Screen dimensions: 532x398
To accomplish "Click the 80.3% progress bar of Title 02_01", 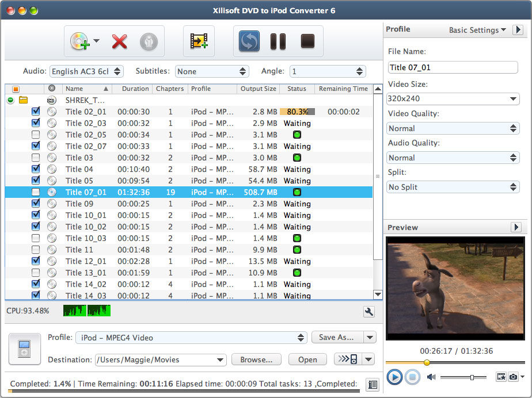I will click(x=297, y=112).
